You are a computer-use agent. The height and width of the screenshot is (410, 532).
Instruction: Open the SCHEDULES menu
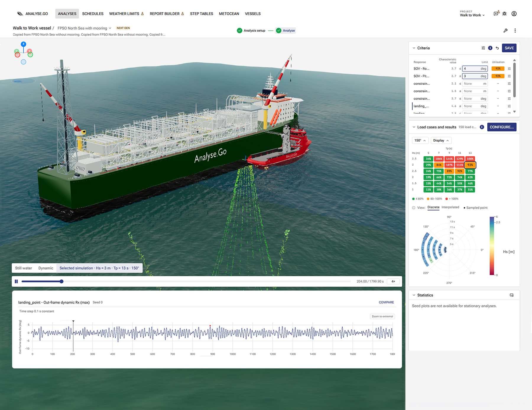93,14
